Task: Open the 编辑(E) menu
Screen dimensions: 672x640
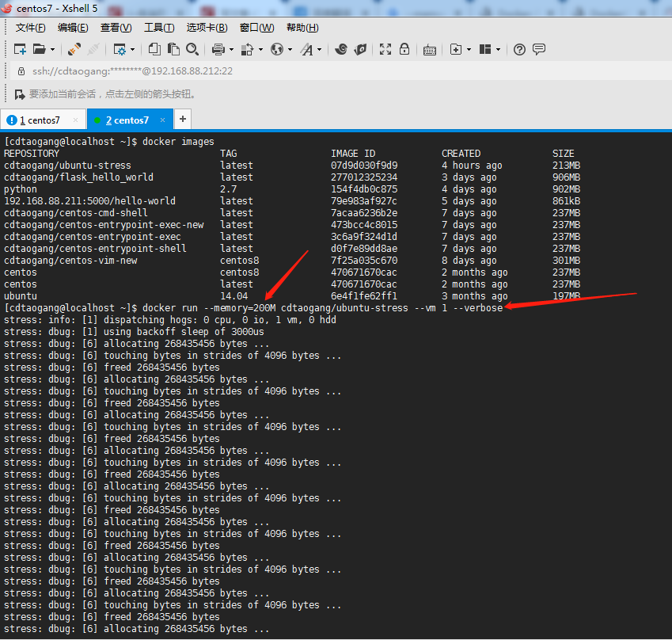Action: pyautogui.click(x=73, y=28)
